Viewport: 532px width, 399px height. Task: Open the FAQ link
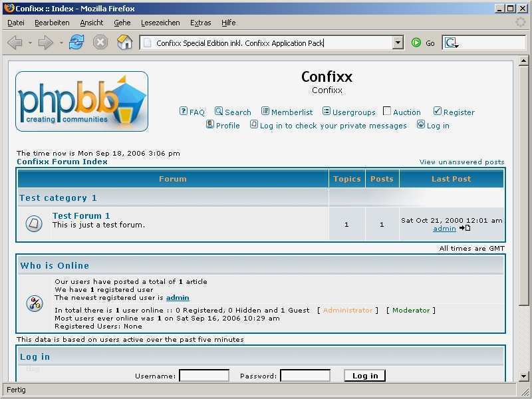(x=197, y=112)
